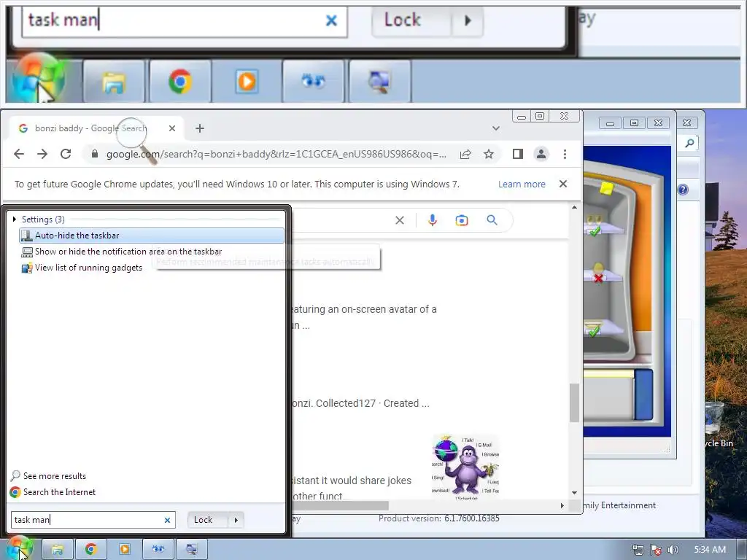Search by image with the camera icon

462,220
